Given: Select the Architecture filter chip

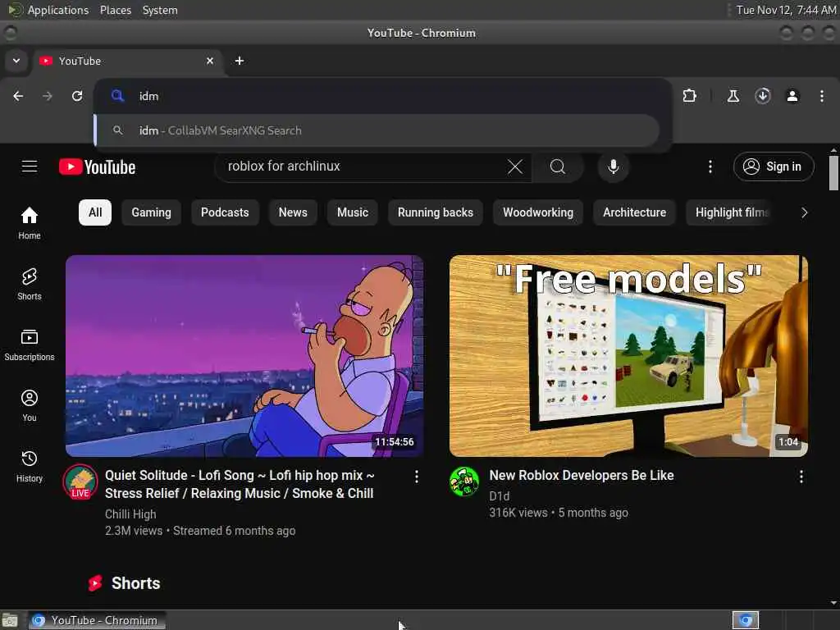Looking at the screenshot, I should [634, 212].
